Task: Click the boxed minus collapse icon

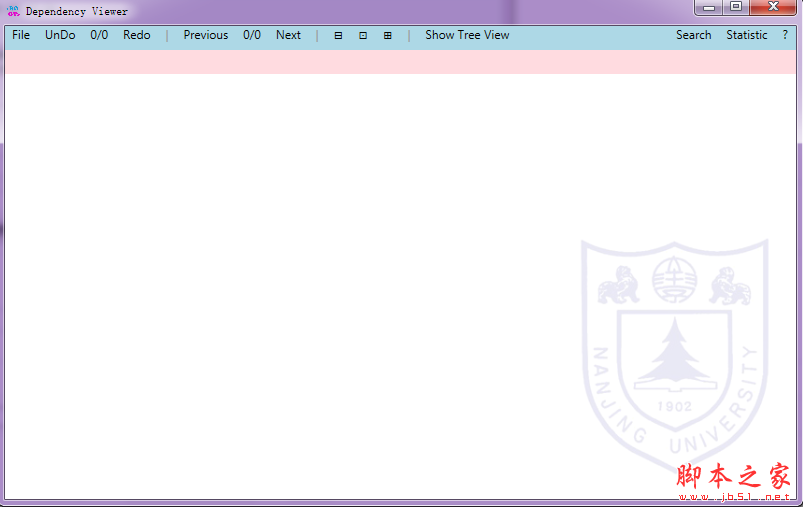Action: (x=338, y=35)
